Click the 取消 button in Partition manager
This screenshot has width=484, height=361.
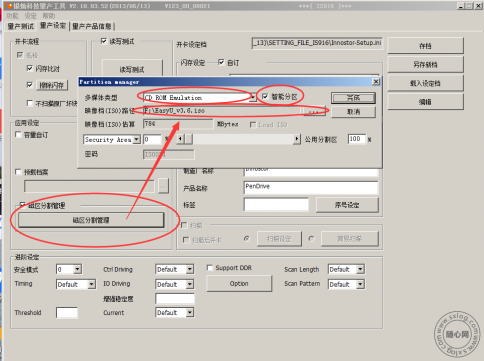pyautogui.click(x=353, y=112)
